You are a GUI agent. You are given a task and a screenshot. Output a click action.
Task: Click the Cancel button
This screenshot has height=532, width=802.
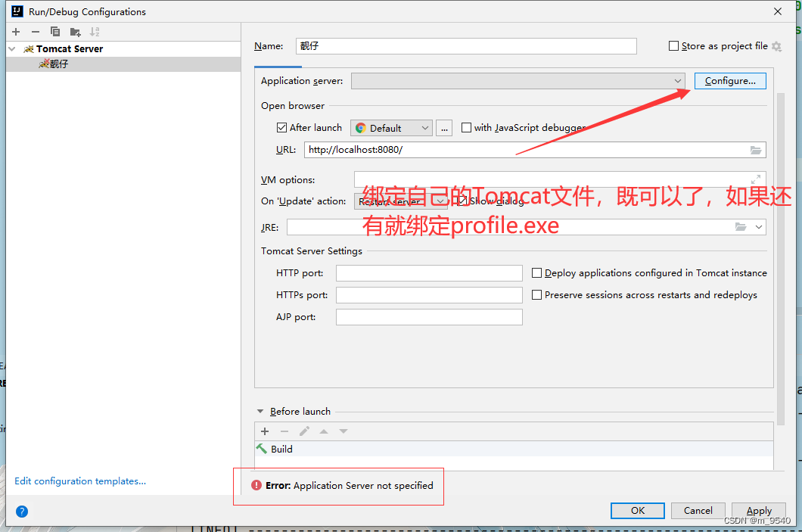[698, 511]
